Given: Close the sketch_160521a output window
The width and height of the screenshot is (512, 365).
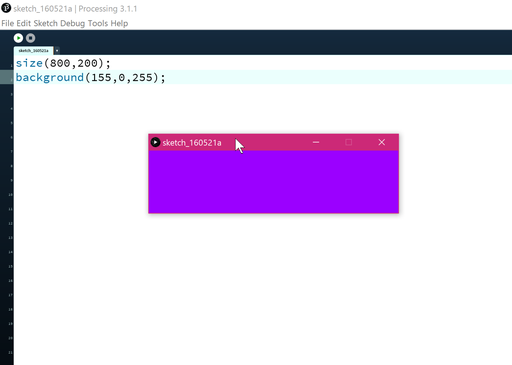Looking at the screenshot, I should point(382,142).
